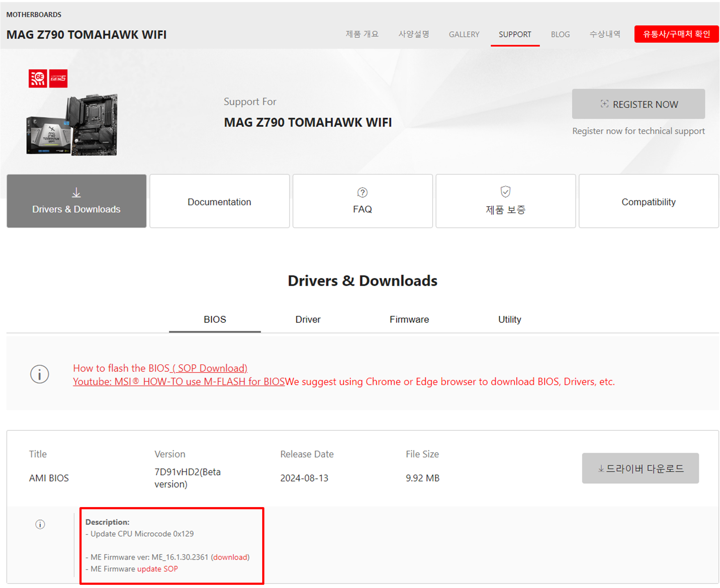Image resolution: width=720 pixels, height=588 pixels.
Task: Click the red 유통사/구매처 확인 button
Action: (x=676, y=34)
